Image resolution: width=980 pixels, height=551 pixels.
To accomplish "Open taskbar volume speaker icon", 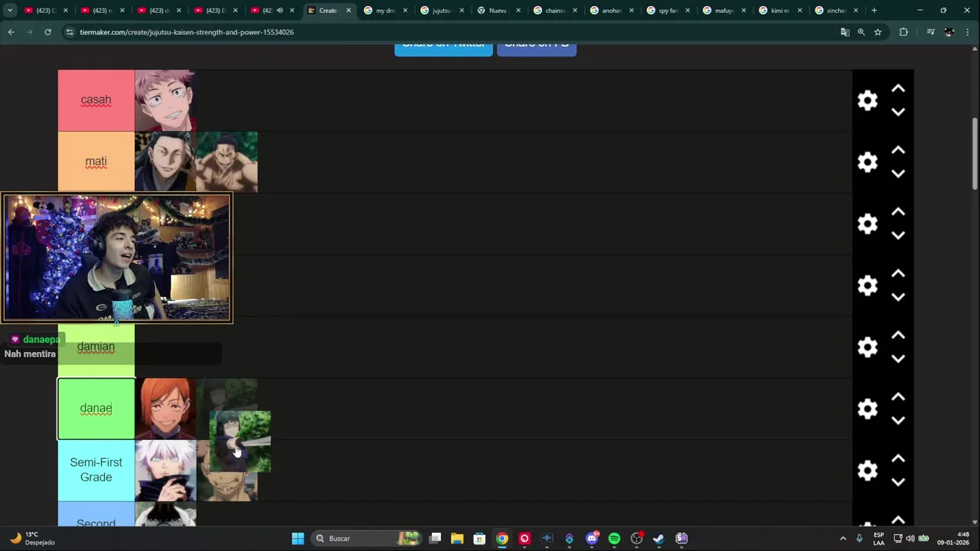I will click(x=910, y=539).
